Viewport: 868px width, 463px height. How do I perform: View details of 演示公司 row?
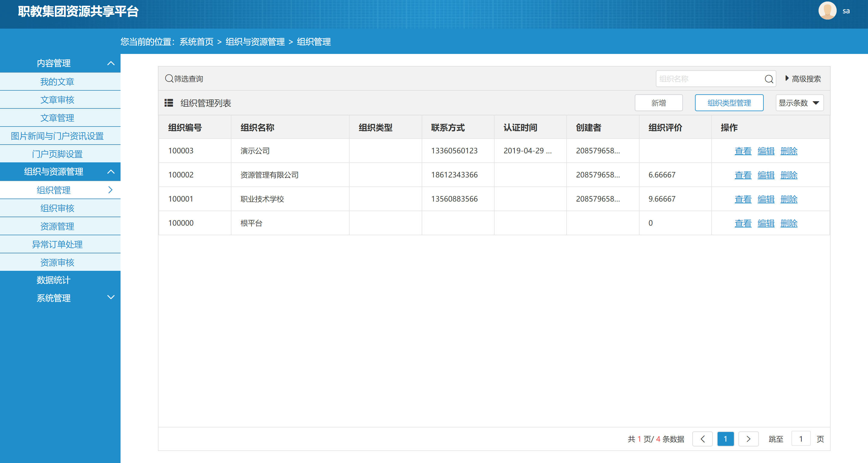click(743, 151)
